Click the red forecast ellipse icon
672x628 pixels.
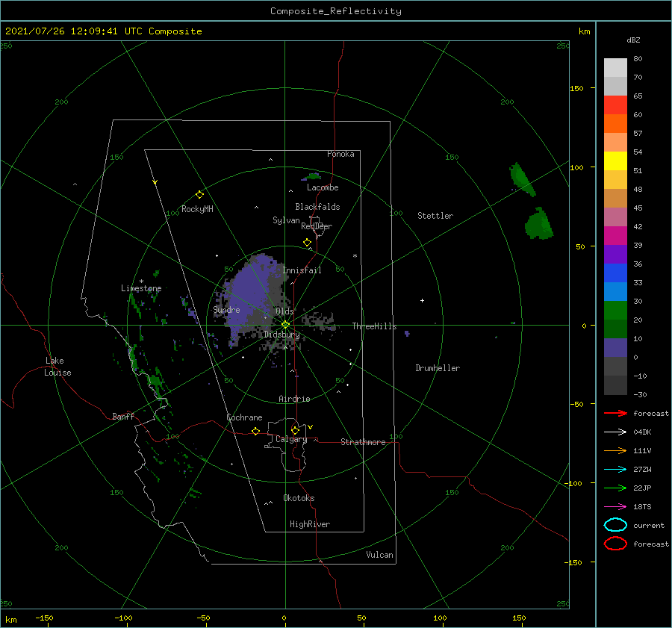point(615,544)
